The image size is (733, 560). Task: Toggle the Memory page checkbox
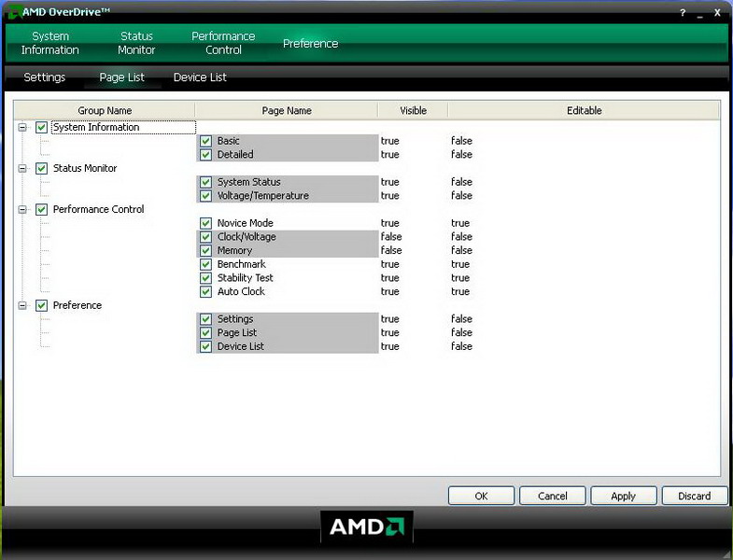(205, 250)
